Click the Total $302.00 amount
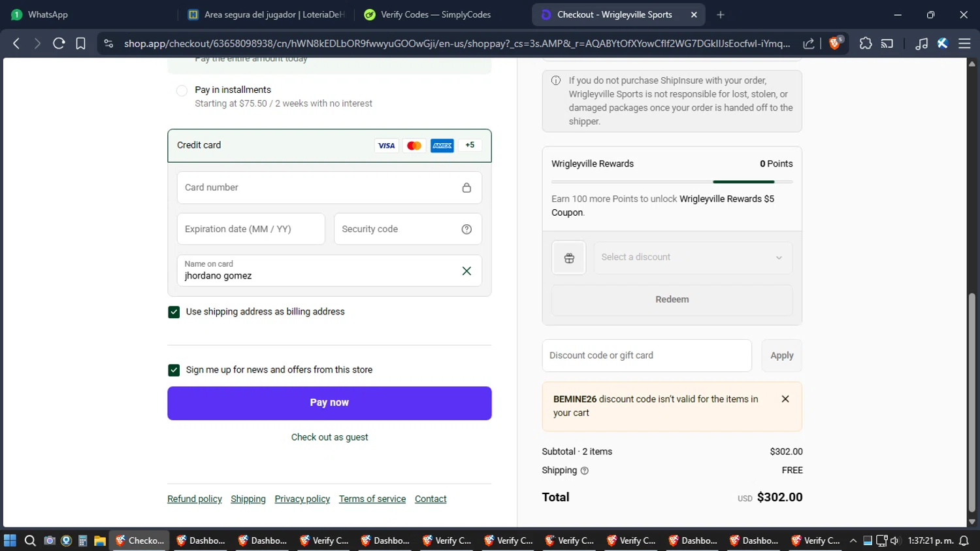980x551 pixels. coord(779,497)
